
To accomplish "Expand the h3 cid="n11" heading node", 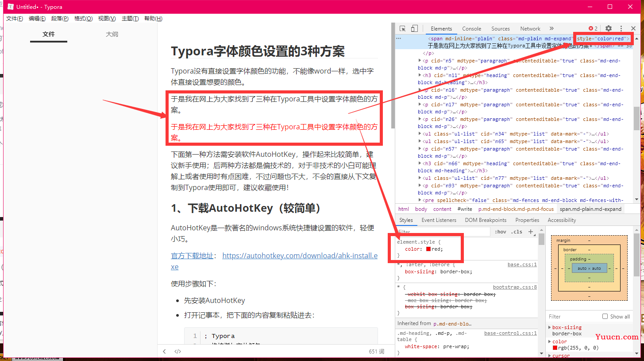I will click(x=420, y=75).
